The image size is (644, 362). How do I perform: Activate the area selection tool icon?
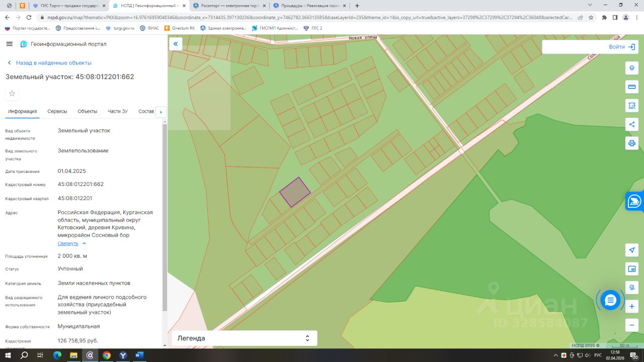tap(632, 106)
